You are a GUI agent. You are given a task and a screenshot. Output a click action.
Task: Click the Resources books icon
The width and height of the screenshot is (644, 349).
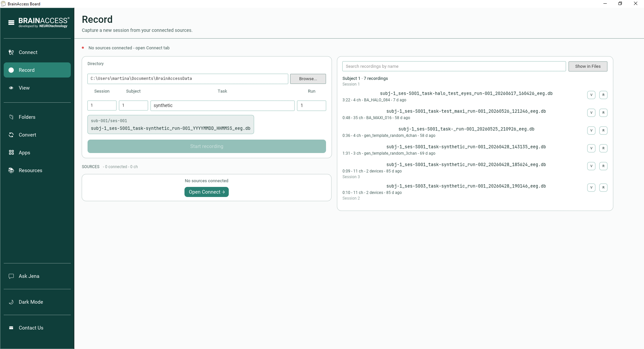pyautogui.click(x=11, y=170)
